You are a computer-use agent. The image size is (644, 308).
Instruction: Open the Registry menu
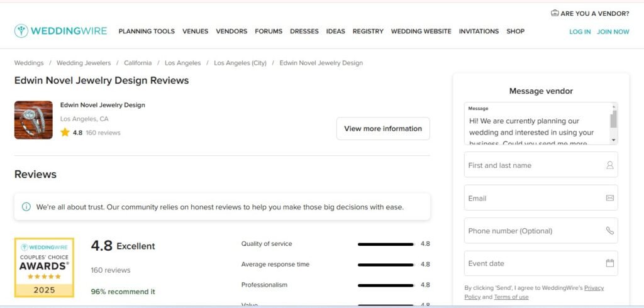368,31
